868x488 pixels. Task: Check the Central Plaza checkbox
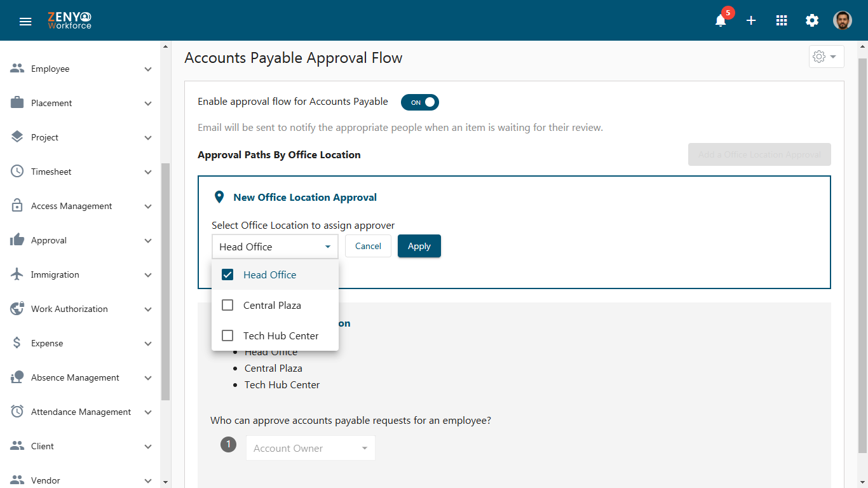click(x=227, y=305)
